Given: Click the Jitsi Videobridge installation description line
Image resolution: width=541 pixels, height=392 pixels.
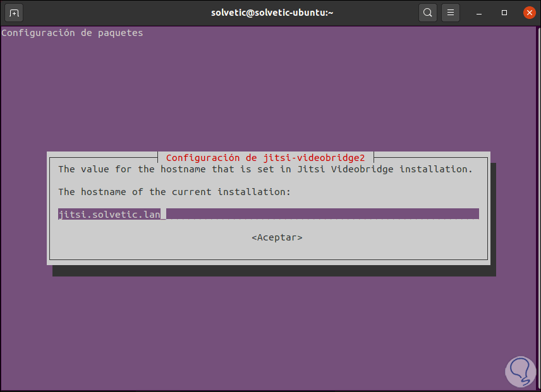Looking at the screenshot, I should point(265,169).
